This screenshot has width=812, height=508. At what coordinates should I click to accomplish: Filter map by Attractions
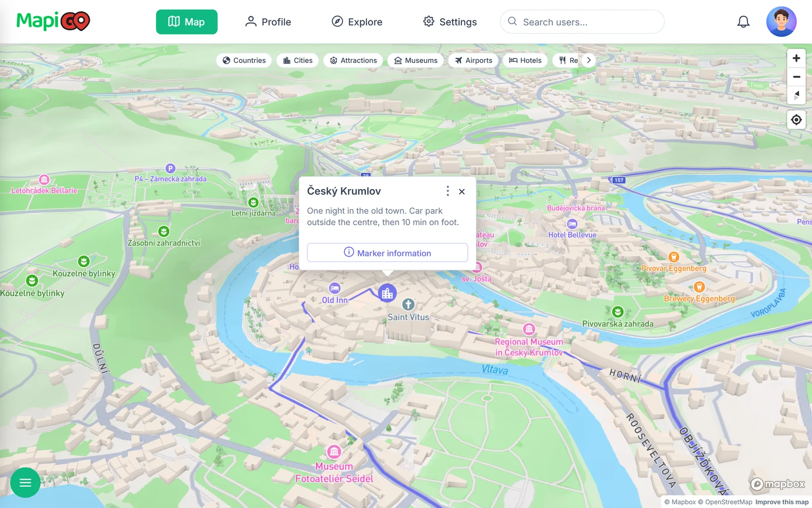click(353, 60)
